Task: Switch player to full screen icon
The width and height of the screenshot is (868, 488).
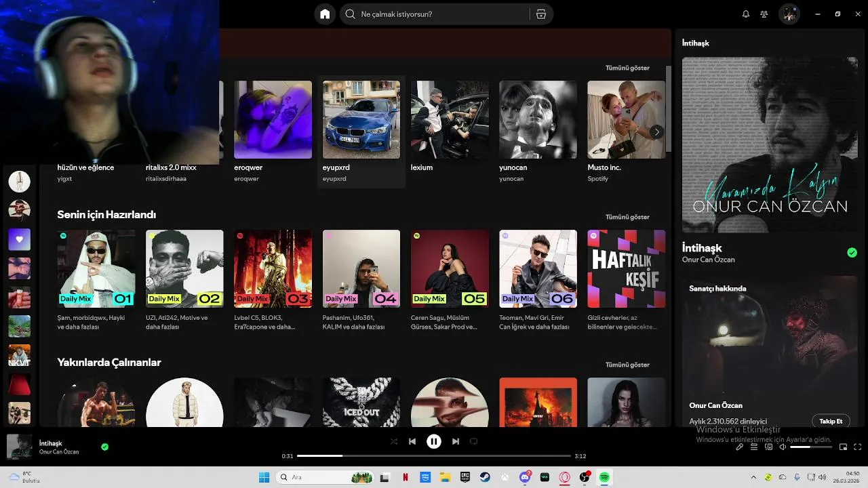Action: tap(858, 447)
